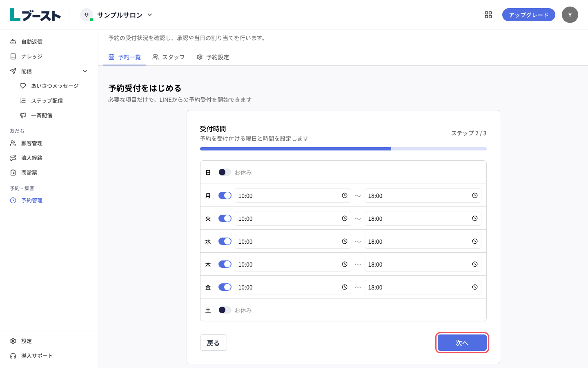Open clock picker for Tuesday end time
This screenshot has width=588, height=368.
[475, 218]
